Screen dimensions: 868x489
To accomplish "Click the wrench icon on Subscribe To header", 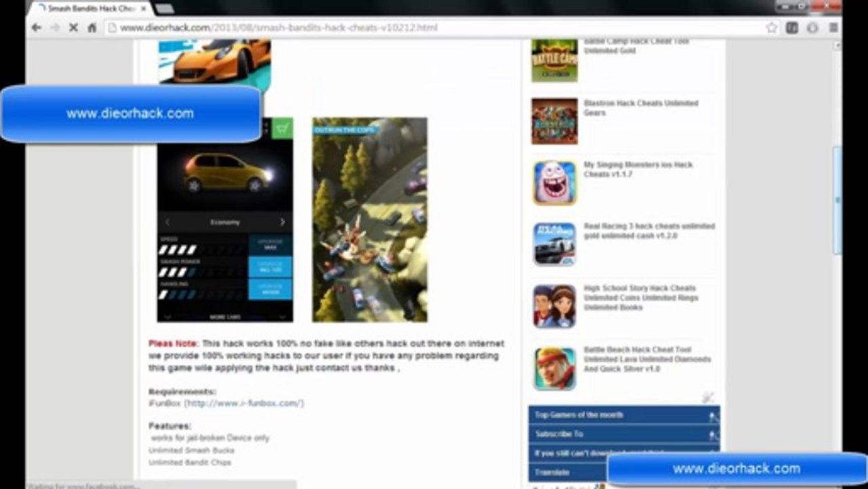I will tap(713, 435).
